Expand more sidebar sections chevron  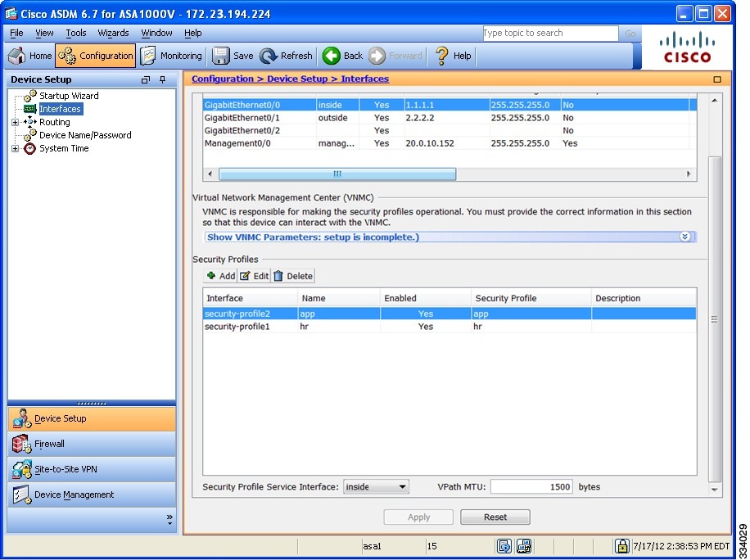(169, 519)
